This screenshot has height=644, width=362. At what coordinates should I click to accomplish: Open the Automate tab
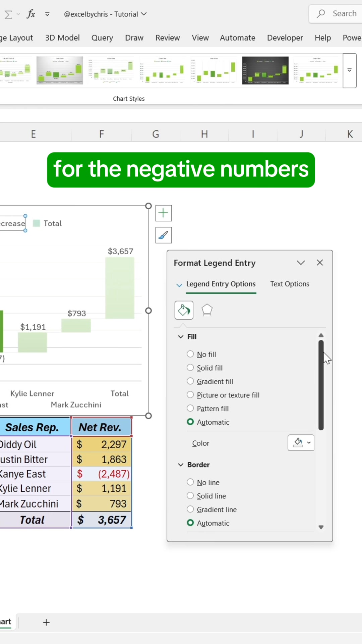(x=238, y=38)
